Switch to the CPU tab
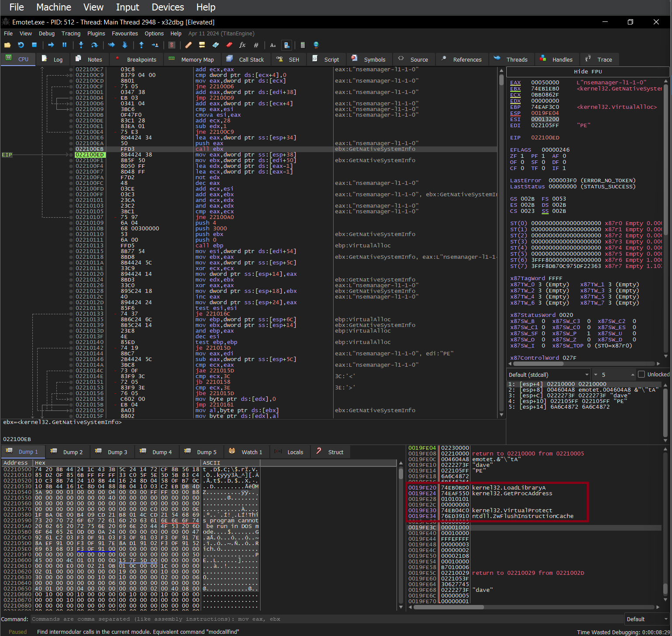 (x=18, y=59)
